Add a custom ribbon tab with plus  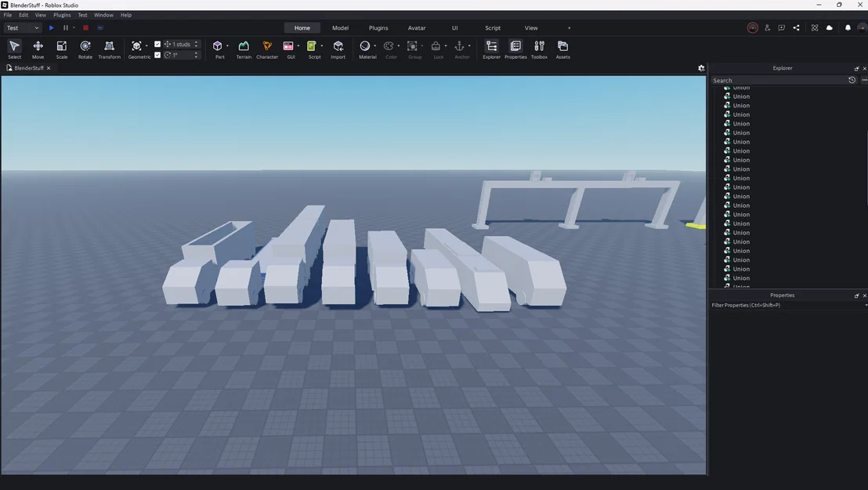[569, 27]
